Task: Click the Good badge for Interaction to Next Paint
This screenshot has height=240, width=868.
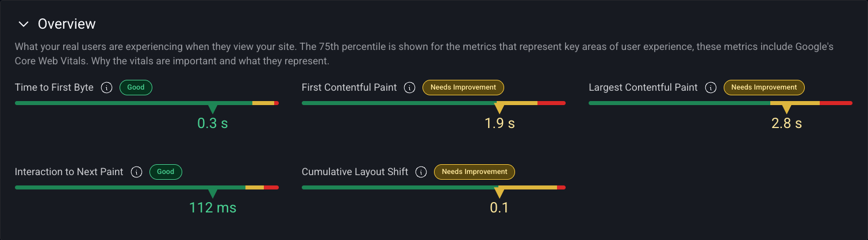Action: (x=166, y=172)
